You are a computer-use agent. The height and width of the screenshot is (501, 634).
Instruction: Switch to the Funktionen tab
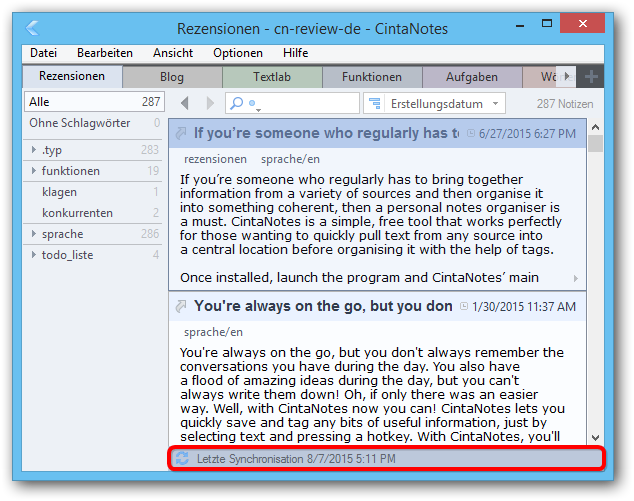(x=372, y=77)
